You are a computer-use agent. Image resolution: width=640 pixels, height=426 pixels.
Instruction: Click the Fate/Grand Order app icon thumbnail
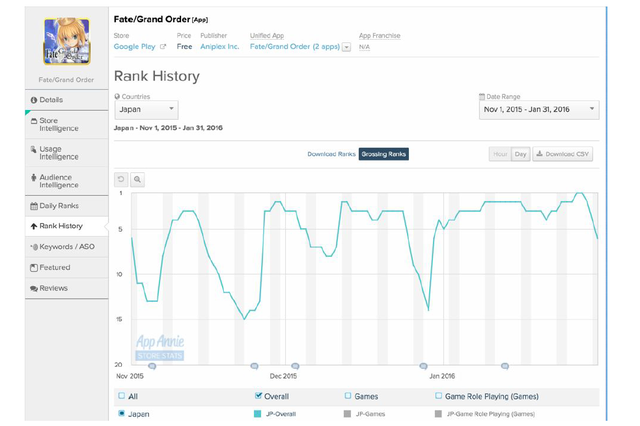pos(67,41)
